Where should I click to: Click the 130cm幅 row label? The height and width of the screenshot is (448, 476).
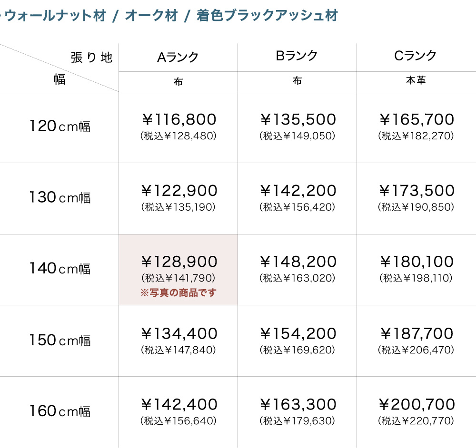pyautogui.click(x=60, y=197)
